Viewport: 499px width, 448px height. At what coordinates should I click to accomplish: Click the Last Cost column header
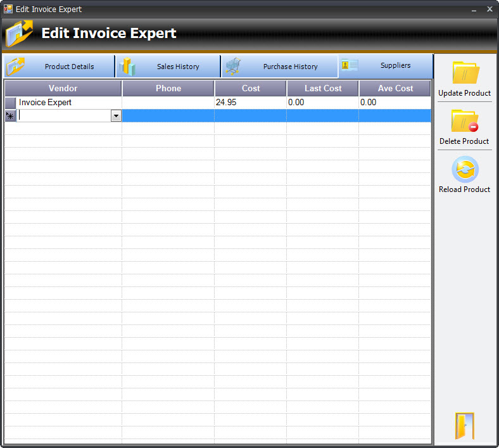323,88
